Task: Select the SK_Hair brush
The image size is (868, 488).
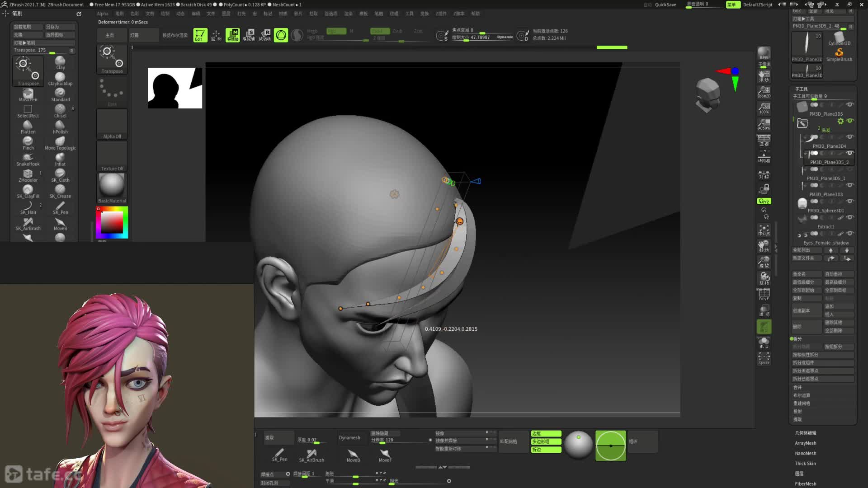Action: [28, 208]
